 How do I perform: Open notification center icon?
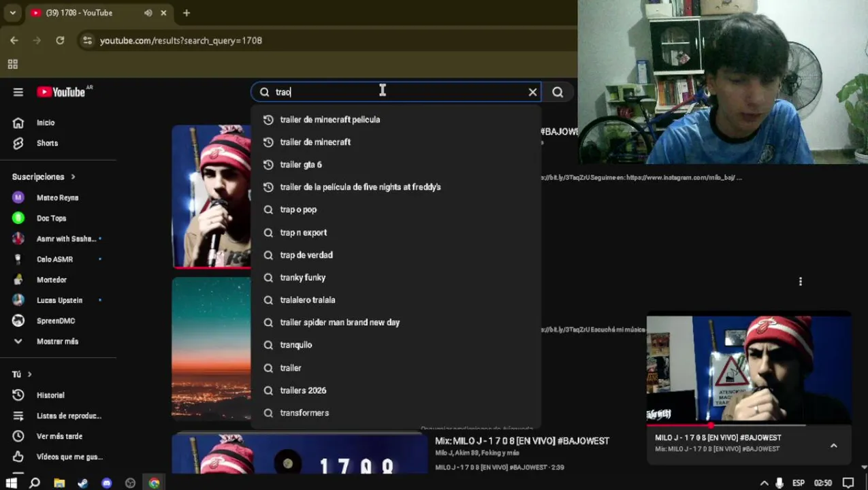pos(848,483)
